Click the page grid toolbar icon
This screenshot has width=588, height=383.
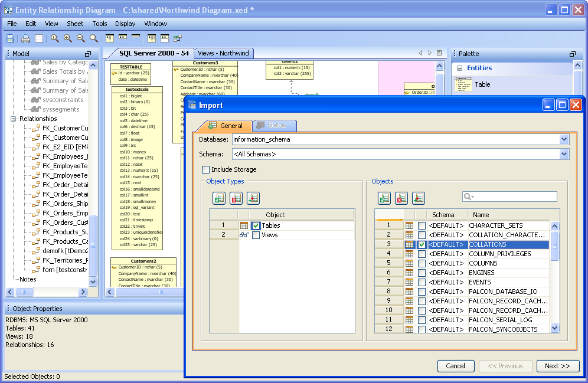pyautogui.click(x=39, y=38)
